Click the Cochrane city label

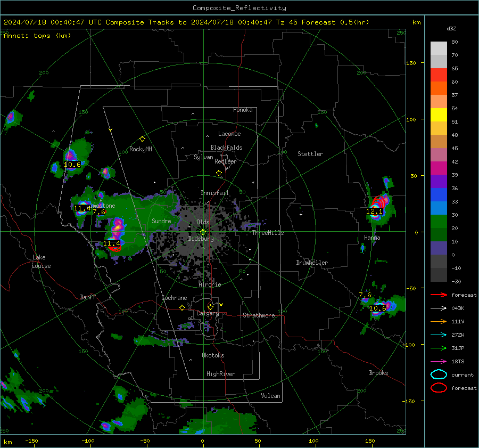[174, 298]
